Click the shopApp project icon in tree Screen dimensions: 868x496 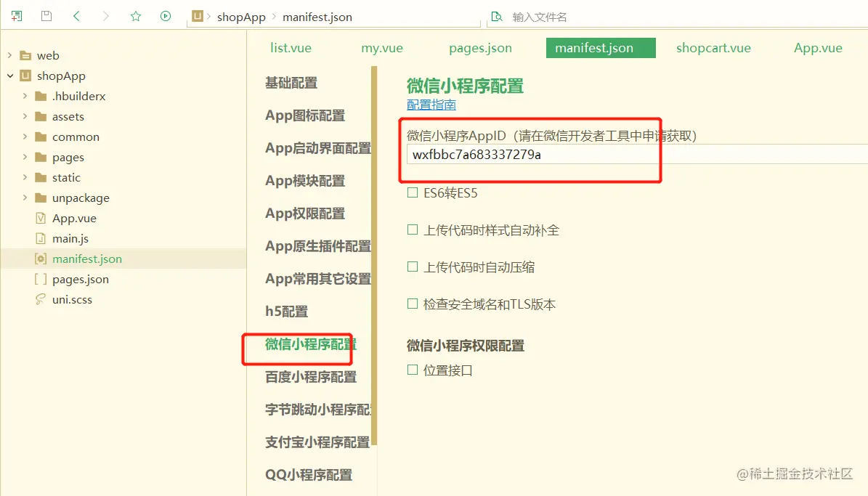[25, 76]
